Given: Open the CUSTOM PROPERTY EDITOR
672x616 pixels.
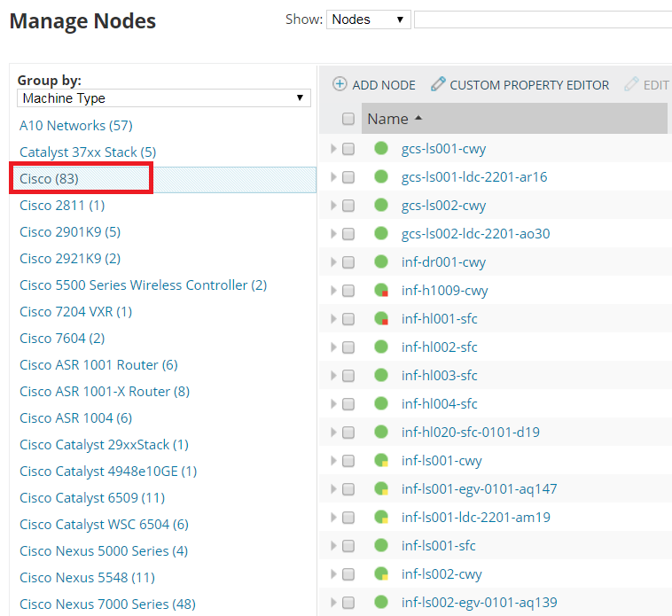Looking at the screenshot, I should tap(520, 84).
